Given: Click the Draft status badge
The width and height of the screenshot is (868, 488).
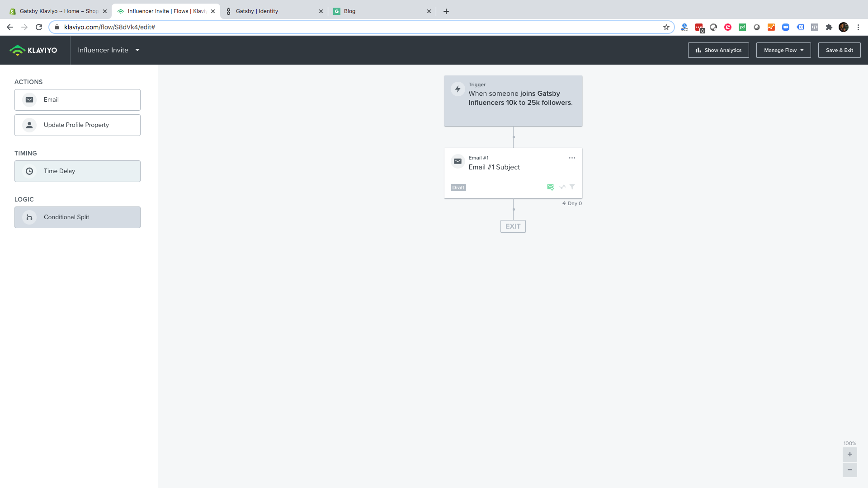Looking at the screenshot, I should point(458,188).
